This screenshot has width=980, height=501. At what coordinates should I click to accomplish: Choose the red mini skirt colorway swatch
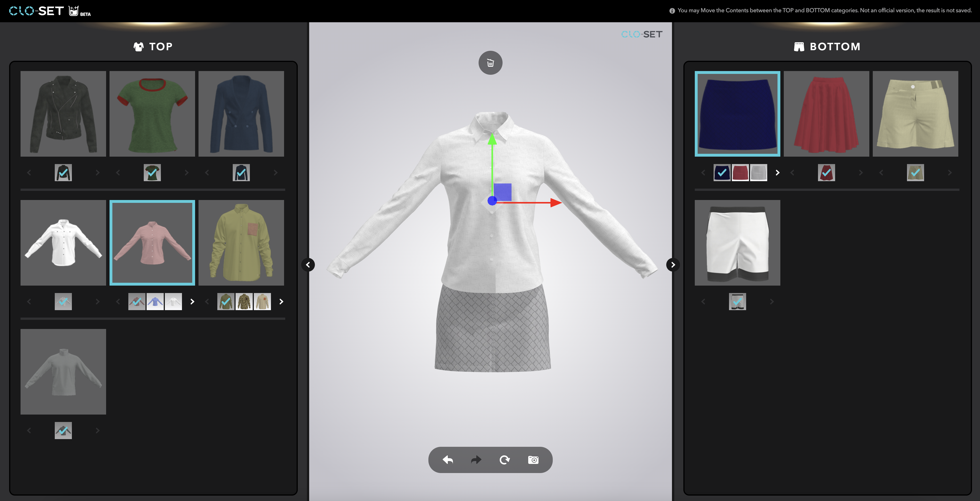740,173
